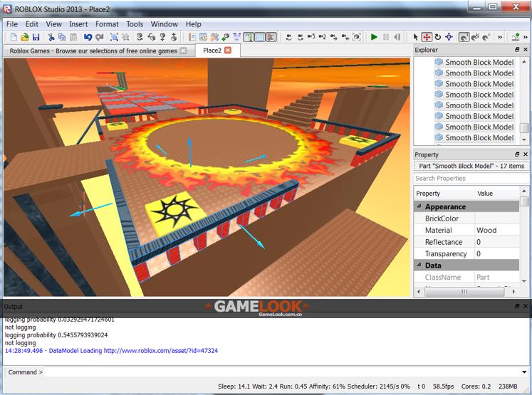Click the Transparency property value

pyautogui.click(x=496, y=253)
